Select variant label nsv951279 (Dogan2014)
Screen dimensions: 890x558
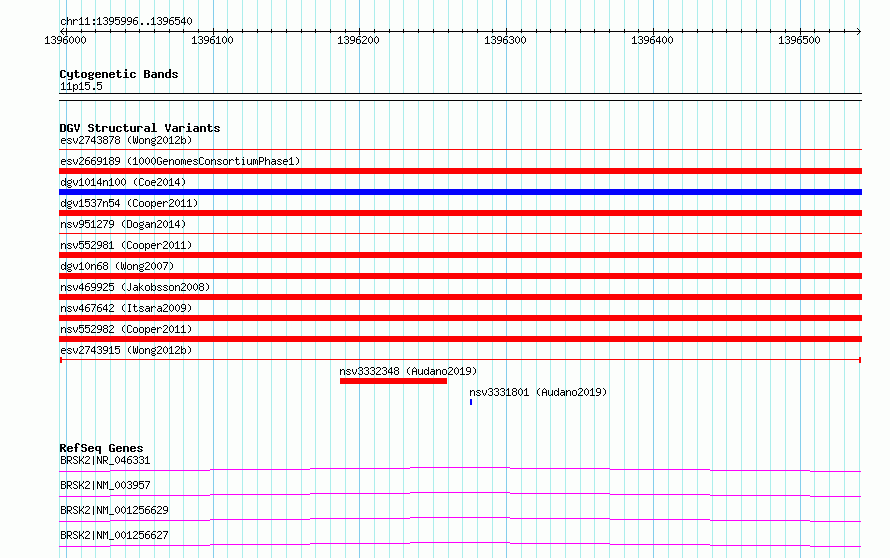(123, 224)
